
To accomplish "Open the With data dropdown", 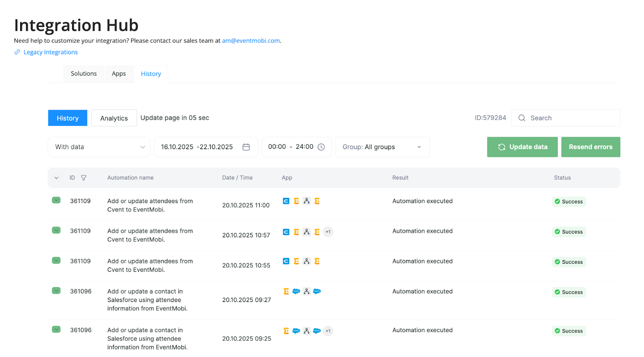I will [x=99, y=147].
